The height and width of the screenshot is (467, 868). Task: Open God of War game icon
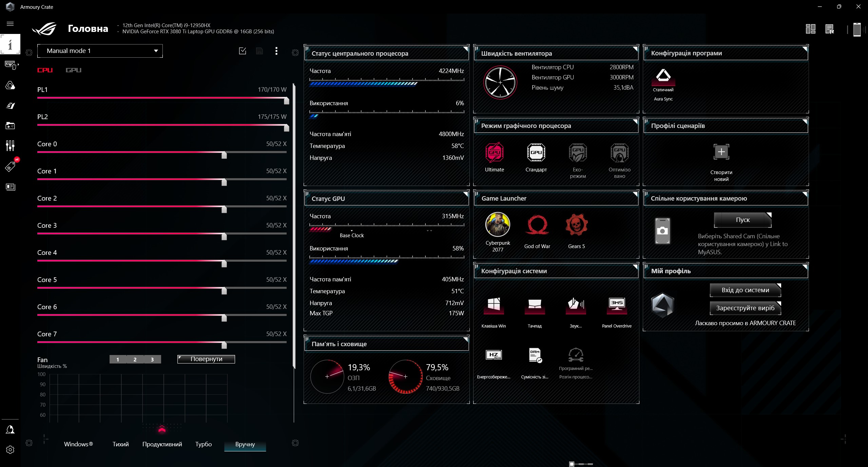tap(537, 225)
